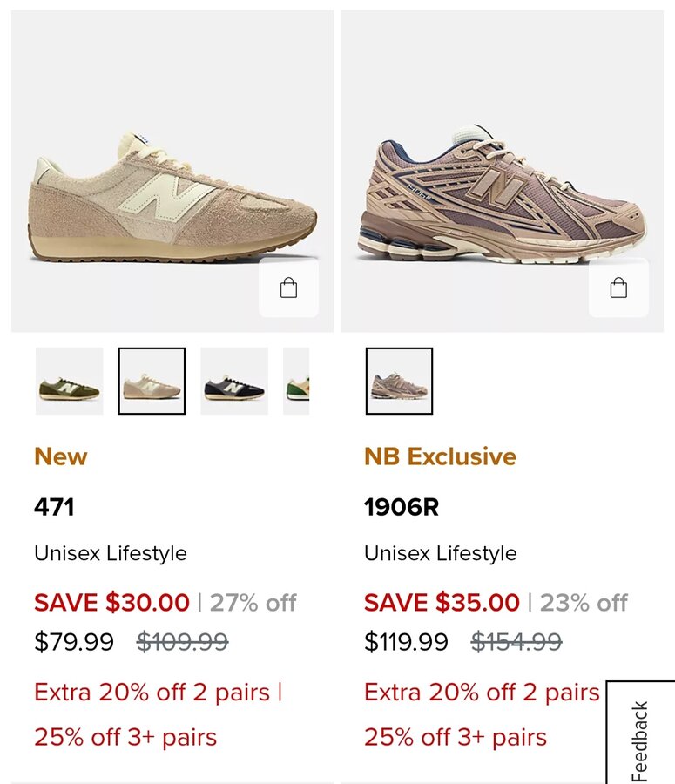
Task: Click the New badge on 471
Action: point(61,456)
